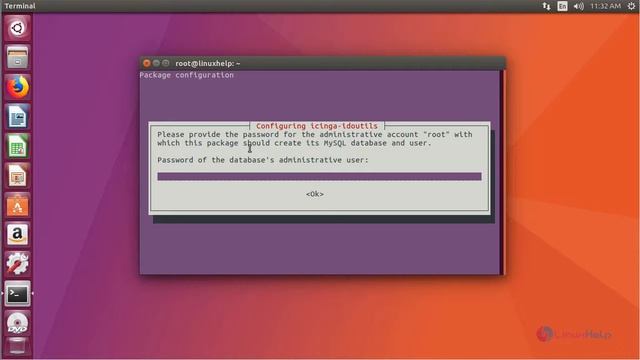The height and width of the screenshot is (360, 640).
Task: Maximize the root@linuxhelp terminal window
Action: [165, 63]
